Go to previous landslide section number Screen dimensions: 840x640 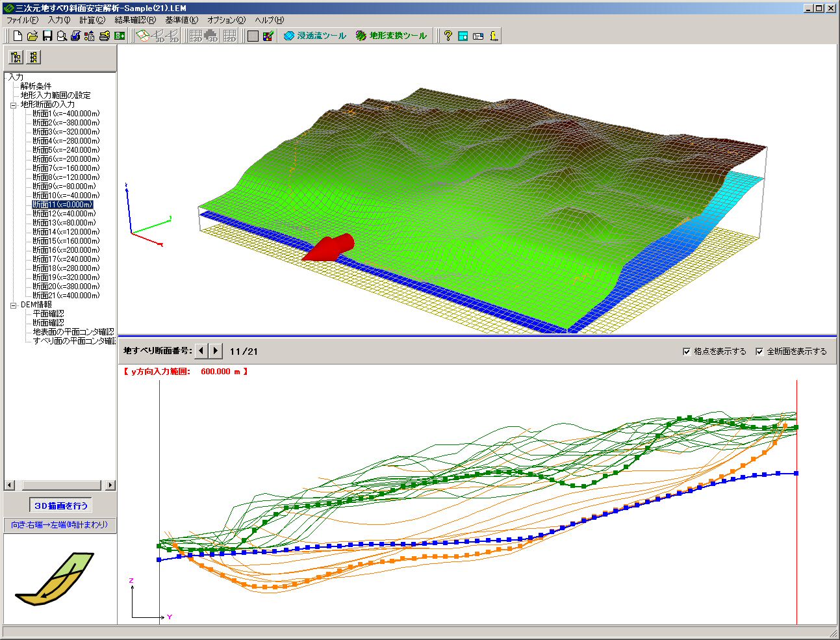coord(201,351)
